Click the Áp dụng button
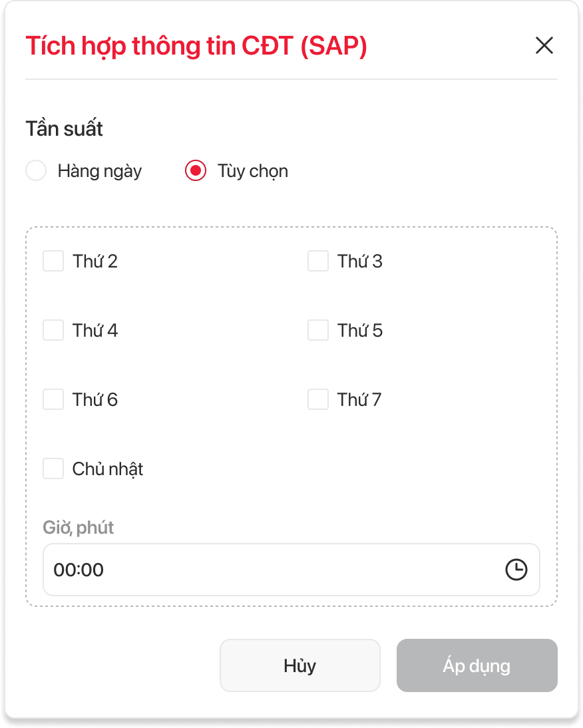Screen dimensions: 583x728 pyautogui.click(x=477, y=665)
